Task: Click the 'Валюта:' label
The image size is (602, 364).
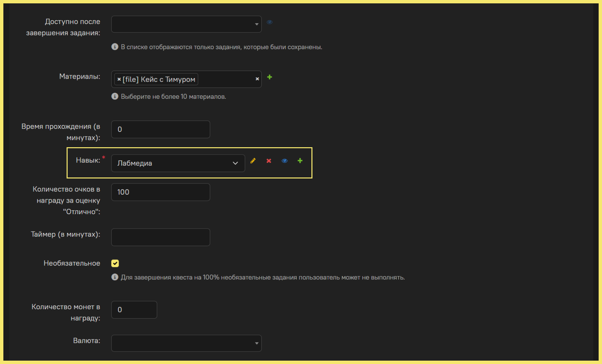Action: pyautogui.click(x=87, y=340)
